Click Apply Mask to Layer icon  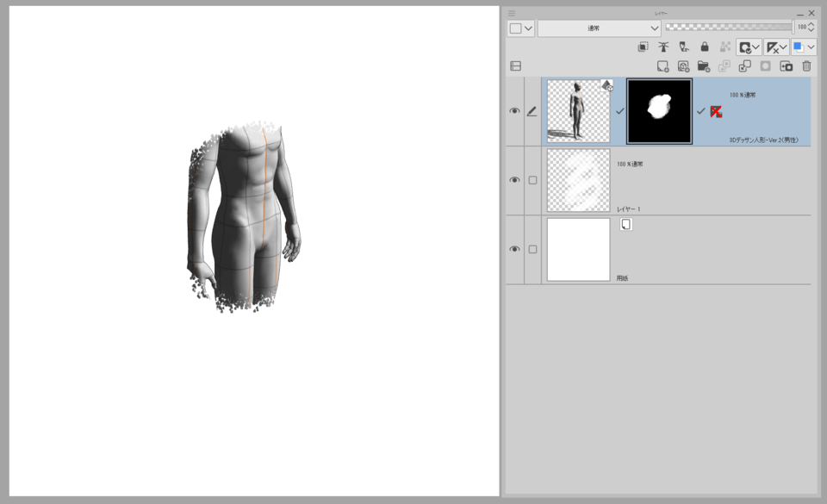point(786,65)
